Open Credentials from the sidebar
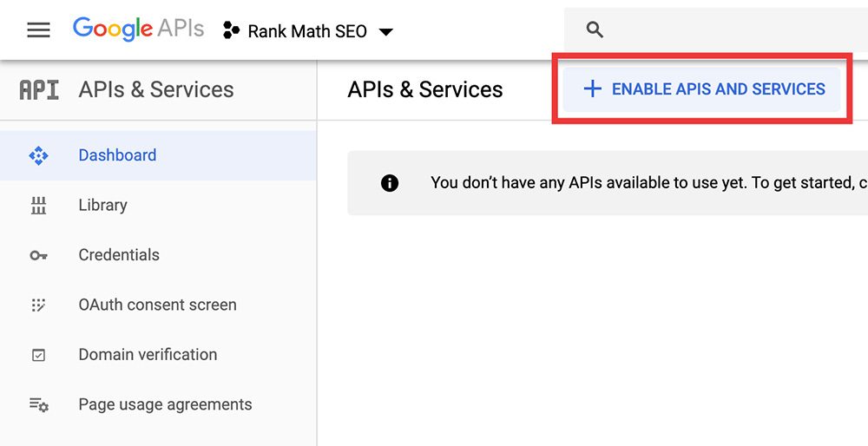The width and height of the screenshot is (868, 446). coord(119,255)
